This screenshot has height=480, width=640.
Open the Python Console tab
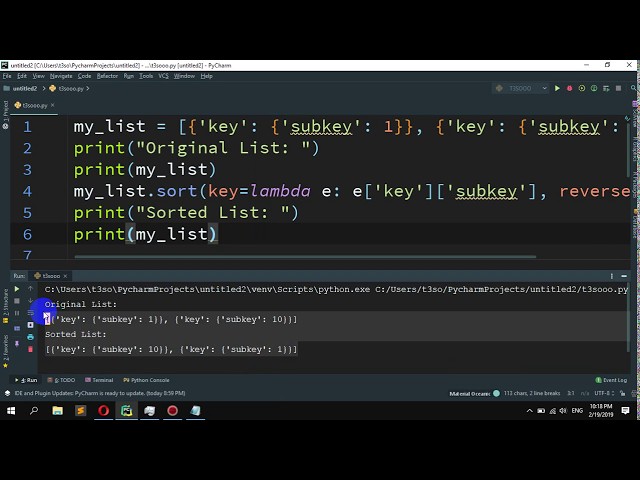[x=146, y=380]
